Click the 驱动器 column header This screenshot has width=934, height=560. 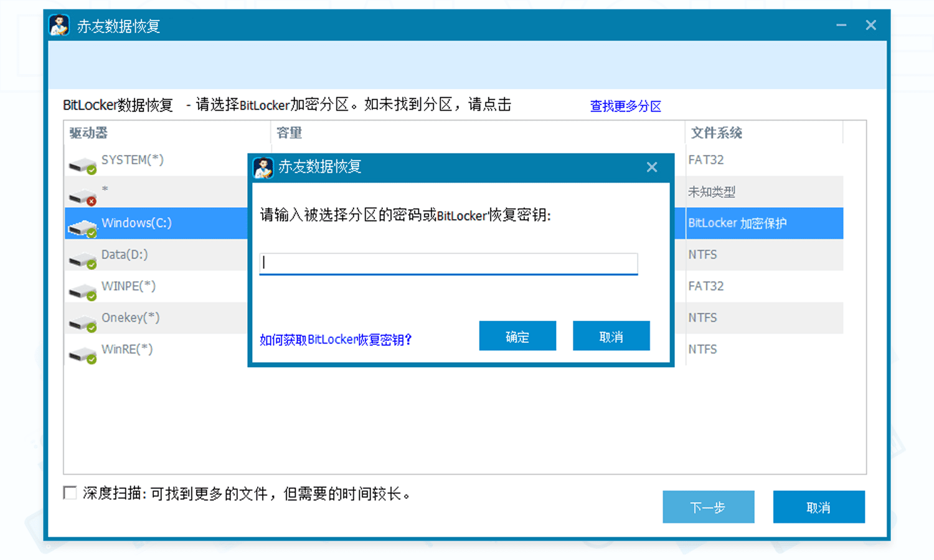88,133
